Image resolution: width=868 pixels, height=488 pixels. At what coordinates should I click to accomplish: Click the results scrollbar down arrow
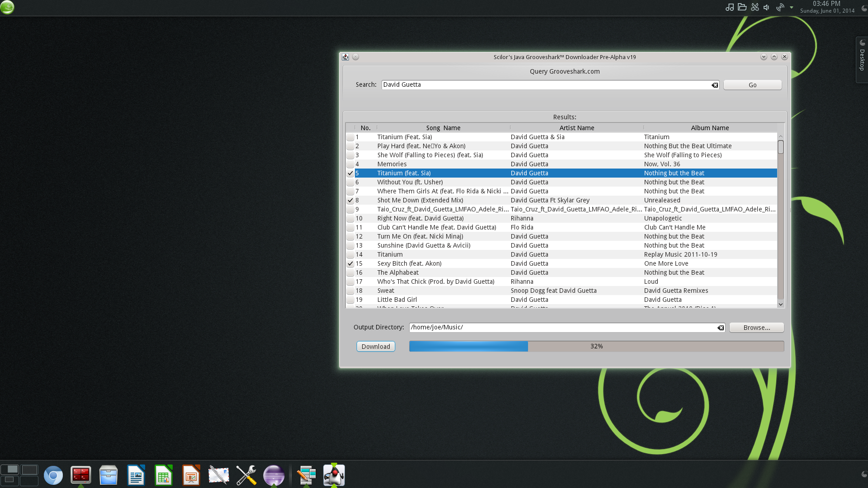coord(780,305)
